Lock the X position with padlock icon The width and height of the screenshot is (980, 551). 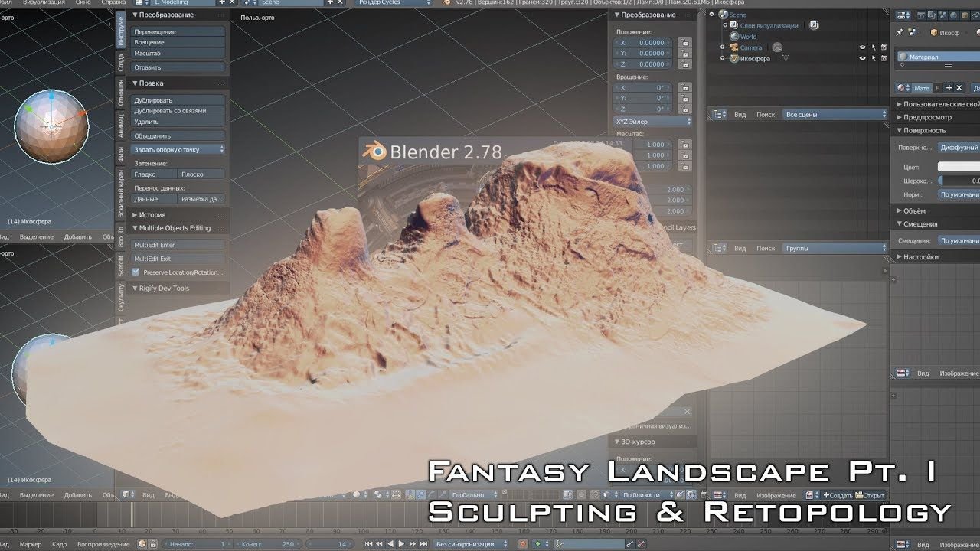click(684, 43)
